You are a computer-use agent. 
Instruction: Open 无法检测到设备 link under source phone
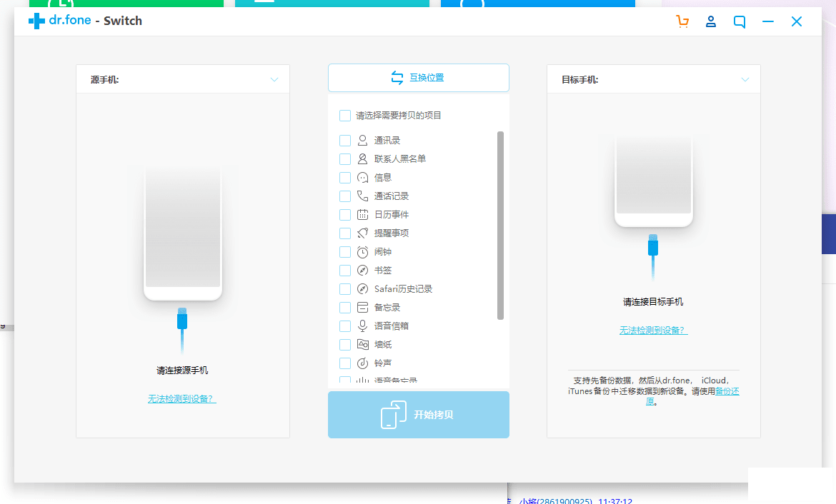(181, 398)
